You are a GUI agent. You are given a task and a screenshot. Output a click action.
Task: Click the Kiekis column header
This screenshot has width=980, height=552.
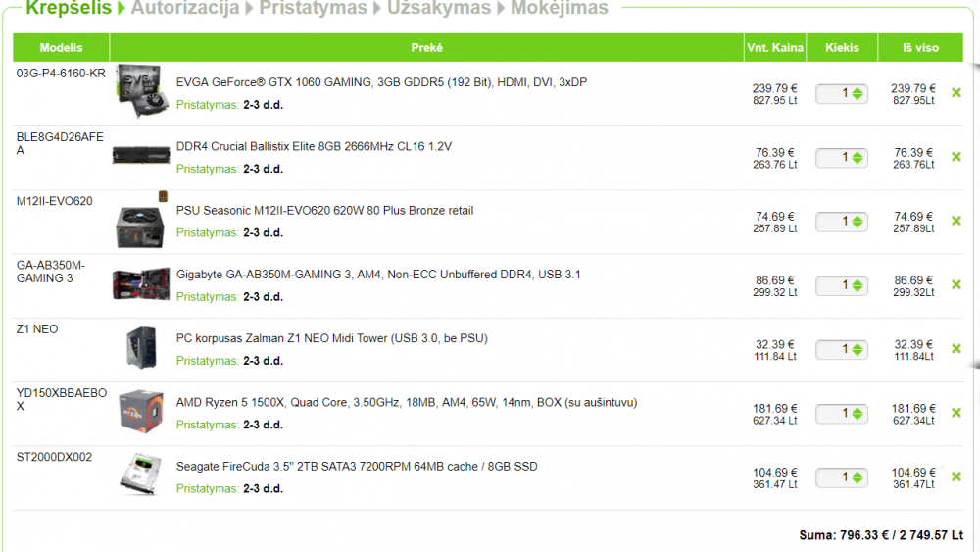pos(842,47)
